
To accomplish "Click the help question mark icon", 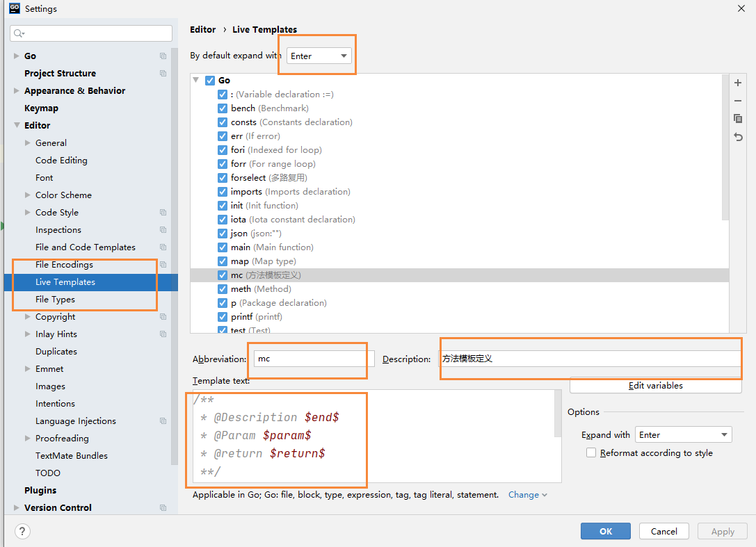I will click(x=22, y=531).
